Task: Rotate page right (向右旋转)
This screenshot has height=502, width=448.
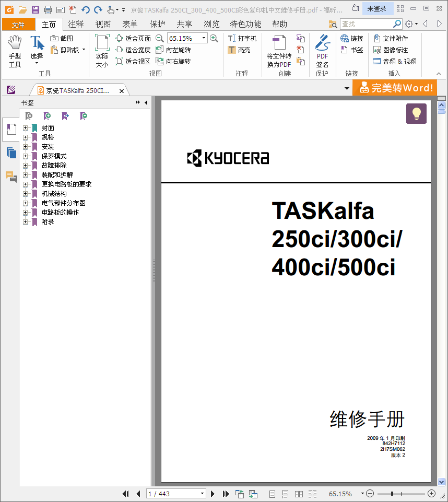Action: click(173, 61)
